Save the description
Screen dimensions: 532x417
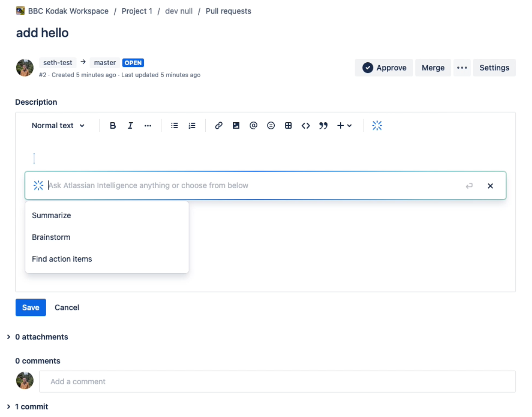click(x=30, y=307)
